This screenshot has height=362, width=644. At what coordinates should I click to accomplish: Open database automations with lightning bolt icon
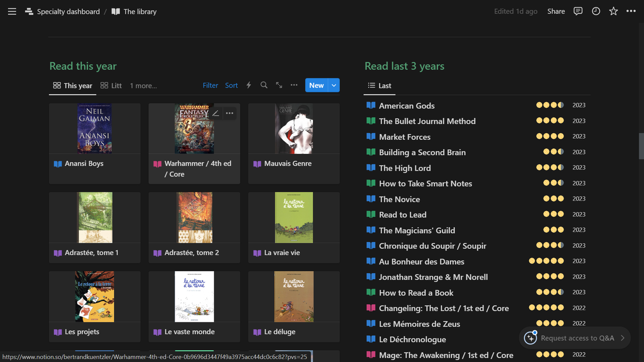point(249,85)
